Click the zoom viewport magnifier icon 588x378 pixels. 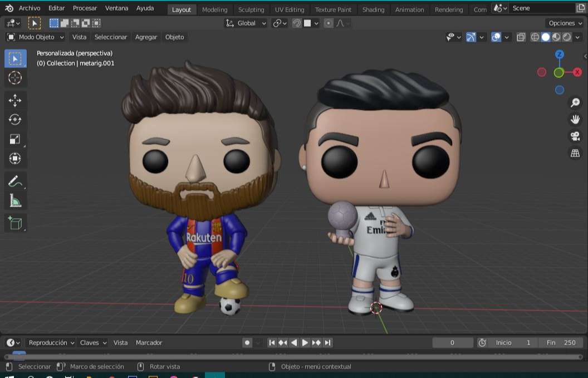575,102
